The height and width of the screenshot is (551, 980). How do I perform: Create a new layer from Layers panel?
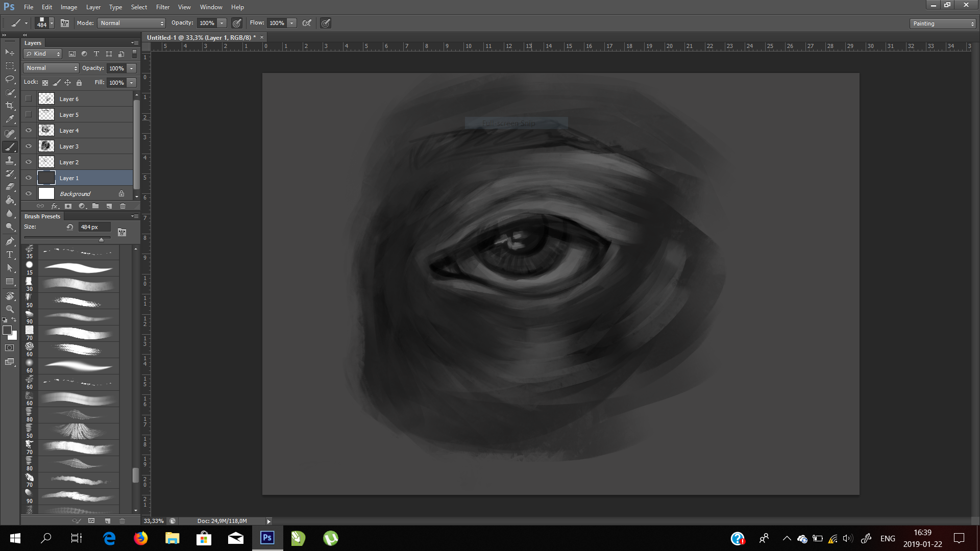[x=109, y=206]
